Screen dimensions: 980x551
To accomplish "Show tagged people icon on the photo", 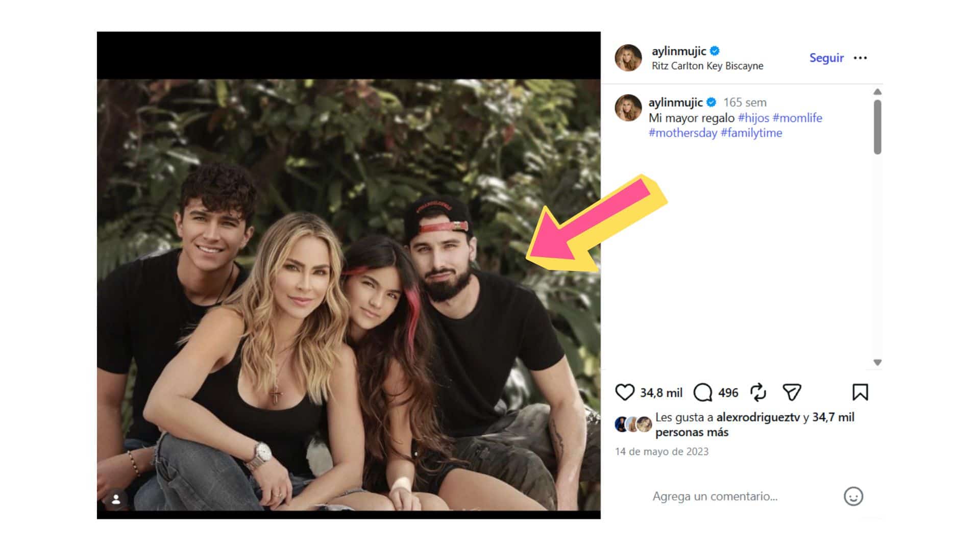I will [x=116, y=499].
